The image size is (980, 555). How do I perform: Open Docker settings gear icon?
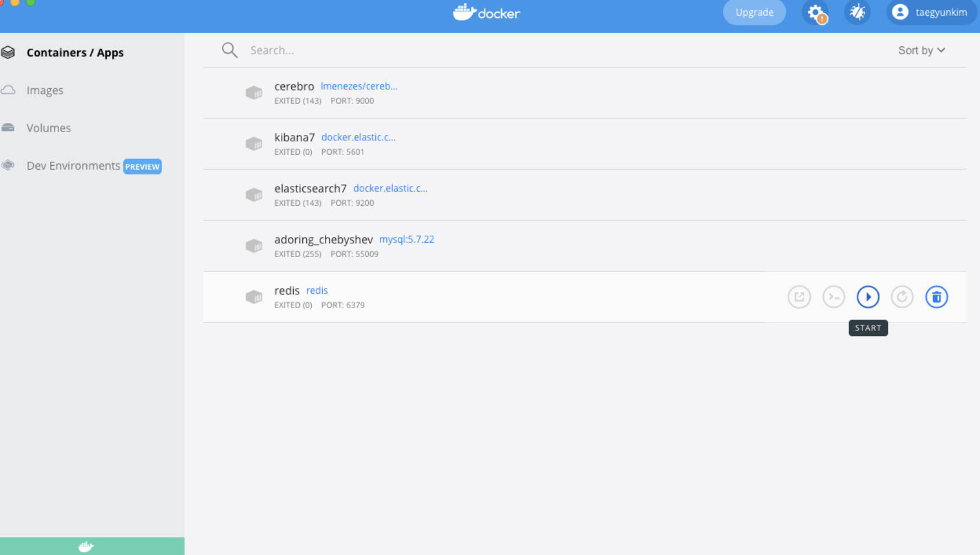815,12
